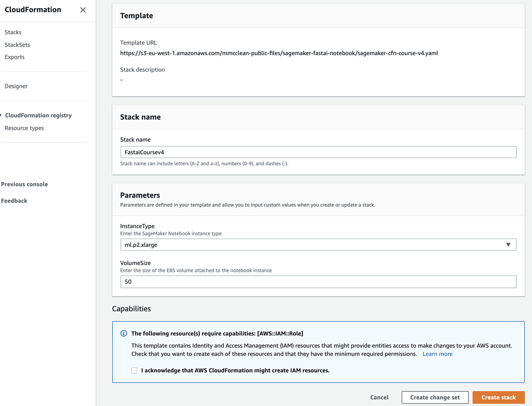This screenshot has height=406, width=532.
Task: Open Exports from the sidebar
Action: (14, 57)
